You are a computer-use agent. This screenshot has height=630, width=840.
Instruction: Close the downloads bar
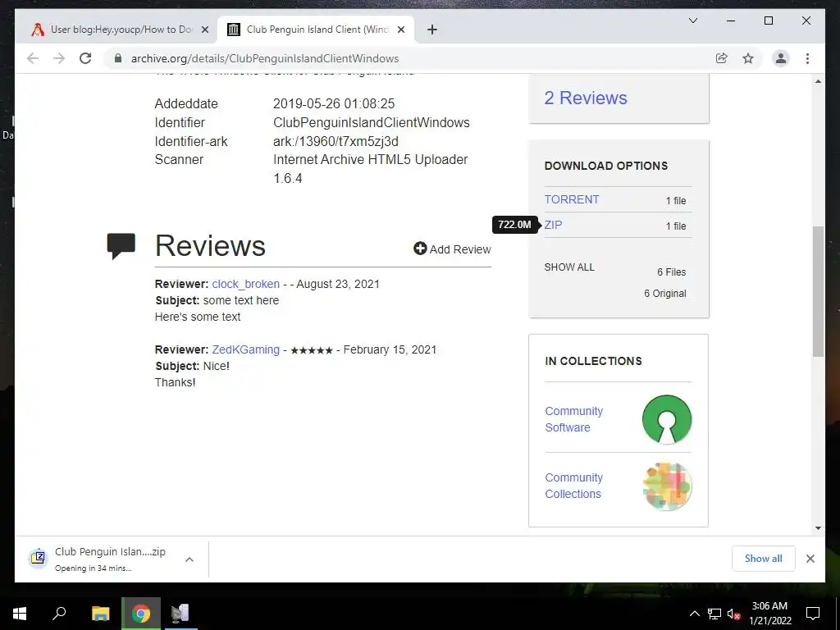tap(810, 559)
